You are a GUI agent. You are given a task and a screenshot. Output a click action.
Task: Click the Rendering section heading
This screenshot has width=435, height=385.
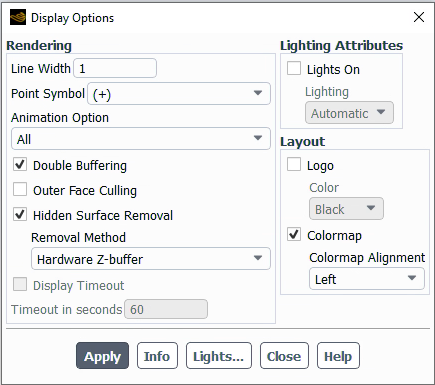coord(39,46)
